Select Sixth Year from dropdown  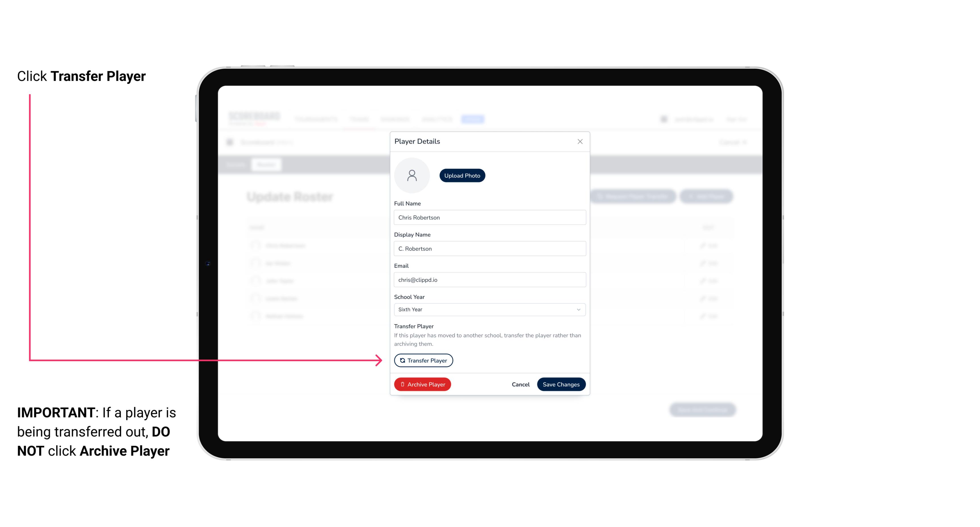[488, 309]
